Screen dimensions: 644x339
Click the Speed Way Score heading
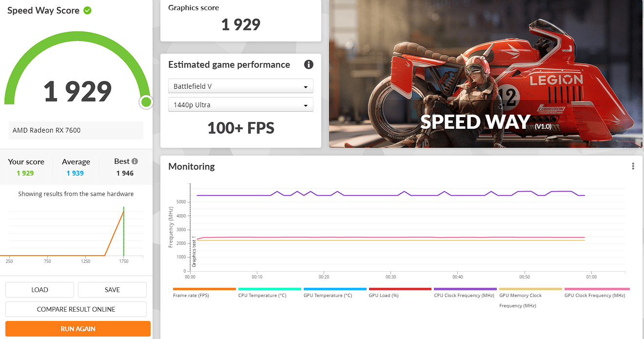(43, 10)
